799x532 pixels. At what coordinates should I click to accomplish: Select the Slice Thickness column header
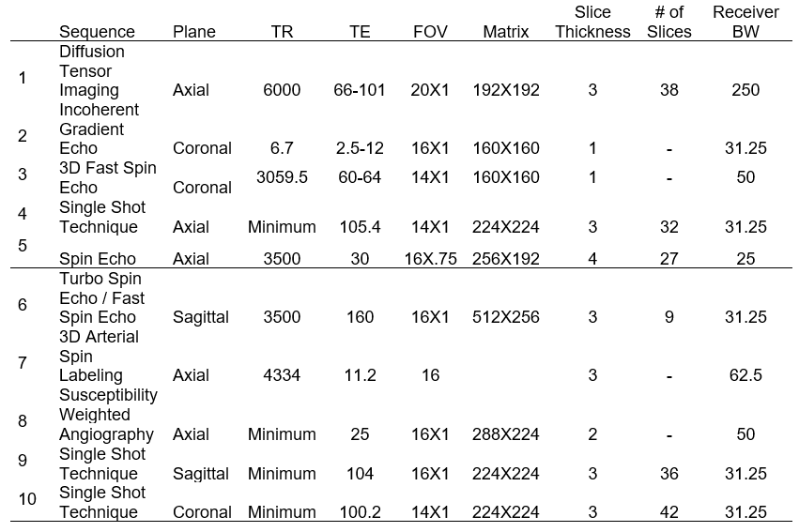[592, 23]
